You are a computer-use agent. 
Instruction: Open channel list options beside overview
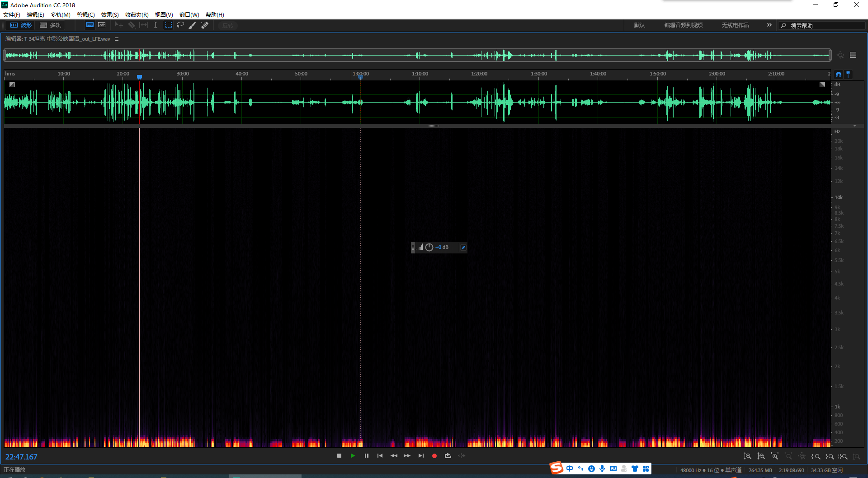(853, 55)
